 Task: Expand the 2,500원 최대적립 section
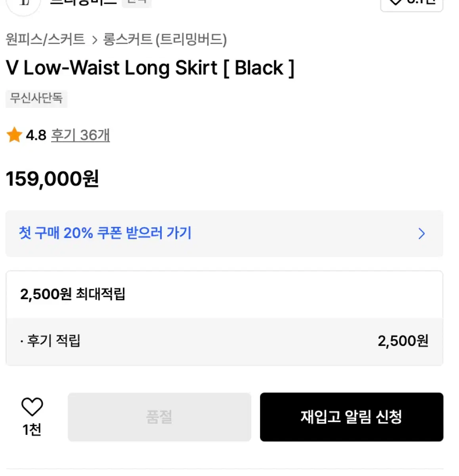pyautogui.click(x=224, y=294)
